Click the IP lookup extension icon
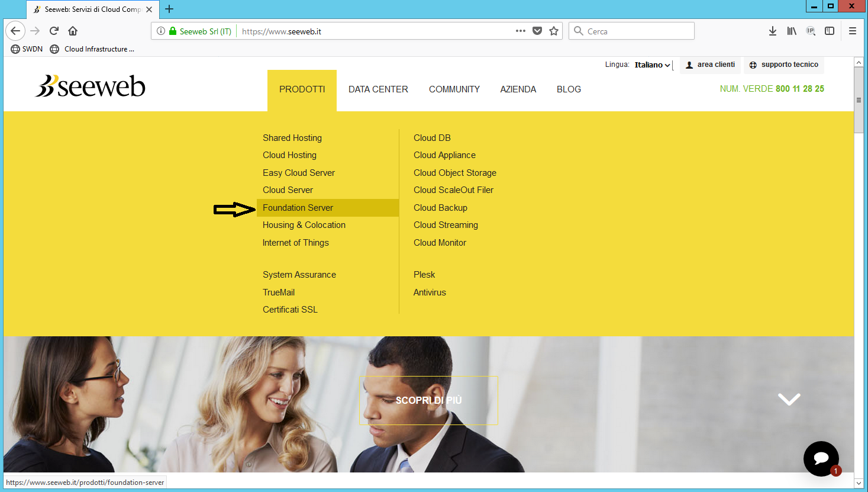This screenshot has height=492, width=868. click(x=811, y=31)
